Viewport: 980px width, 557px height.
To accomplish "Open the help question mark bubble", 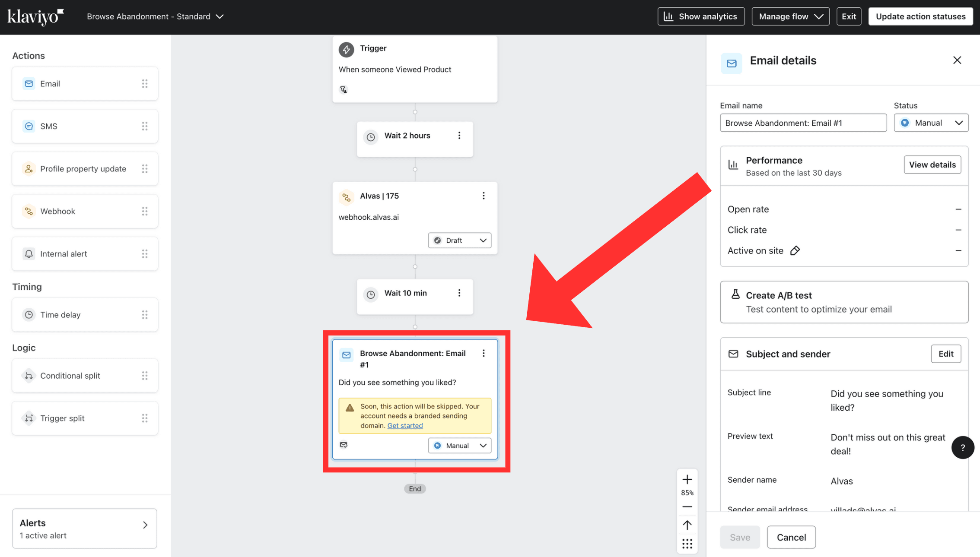I will tap(963, 448).
